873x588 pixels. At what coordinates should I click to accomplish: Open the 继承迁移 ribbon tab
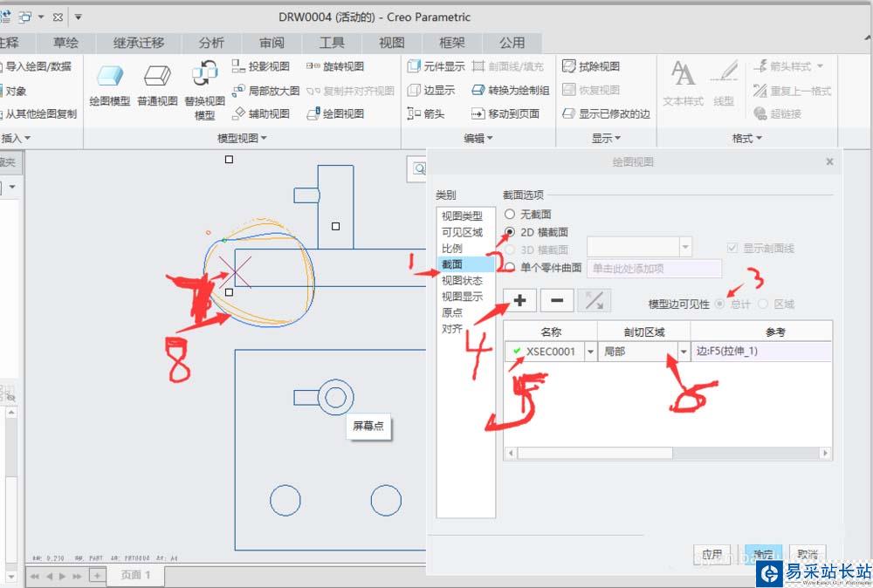point(139,43)
